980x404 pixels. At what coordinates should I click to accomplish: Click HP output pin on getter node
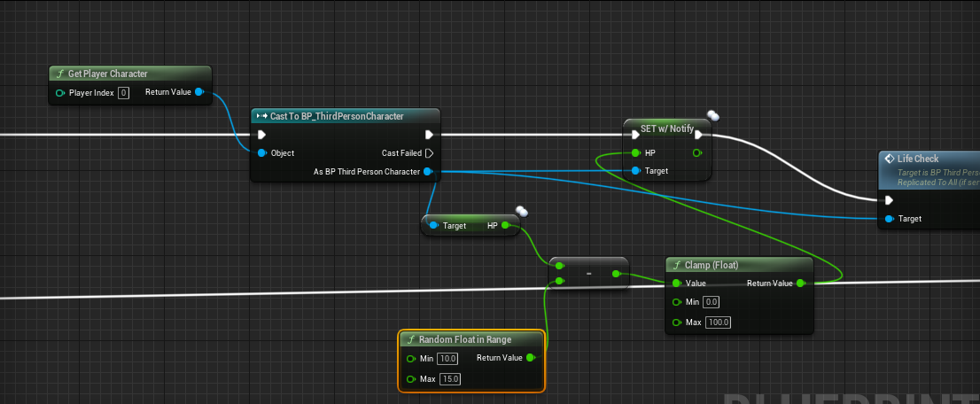505,226
